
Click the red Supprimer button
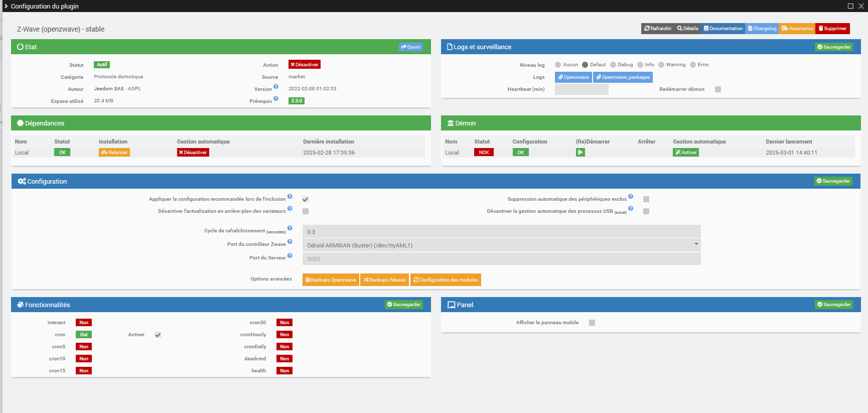tap(832, 29)
